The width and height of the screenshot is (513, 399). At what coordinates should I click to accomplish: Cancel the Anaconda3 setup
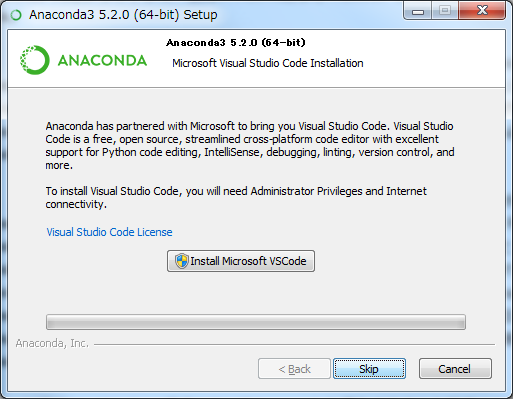coord(455,369)
